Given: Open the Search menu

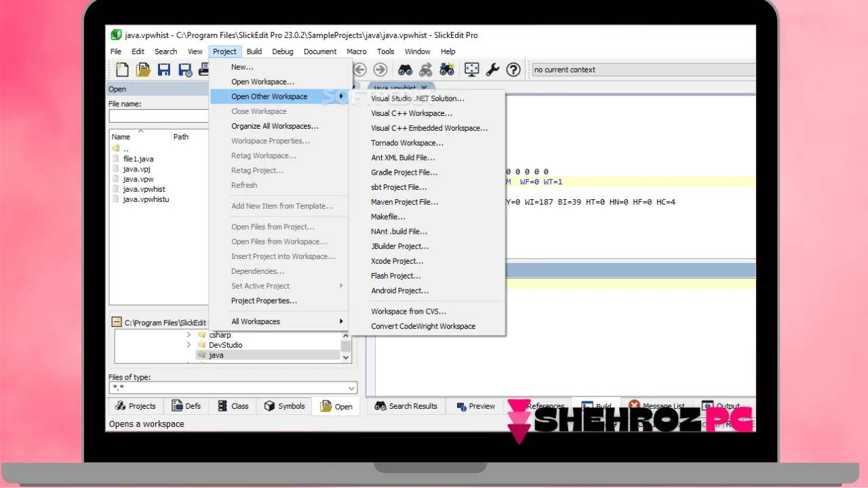Looking at the screenshot, I should pyautogui.click(x=165, y=52).
